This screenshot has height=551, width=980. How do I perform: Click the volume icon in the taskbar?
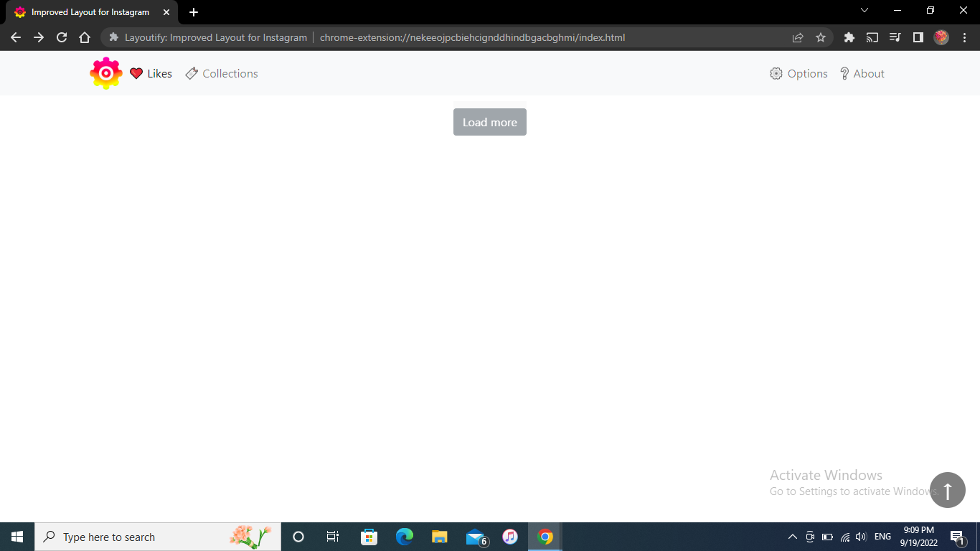coord(861,536)
